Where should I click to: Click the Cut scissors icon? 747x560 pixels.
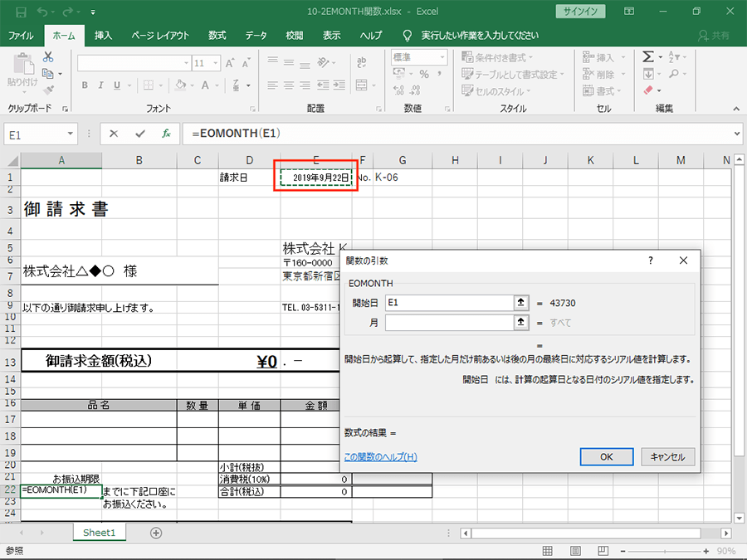[x=48, y=57]
